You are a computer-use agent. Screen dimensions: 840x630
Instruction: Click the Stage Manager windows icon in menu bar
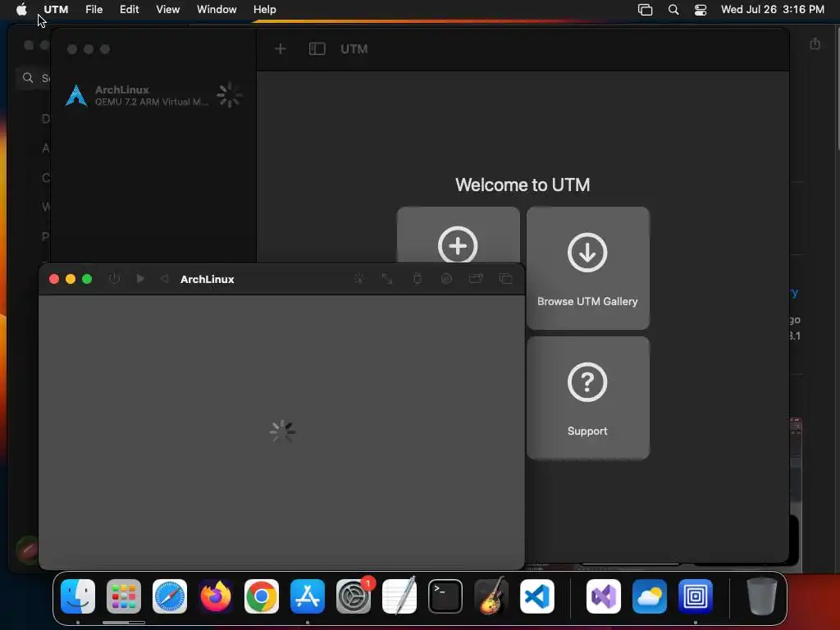pos(645,10)
